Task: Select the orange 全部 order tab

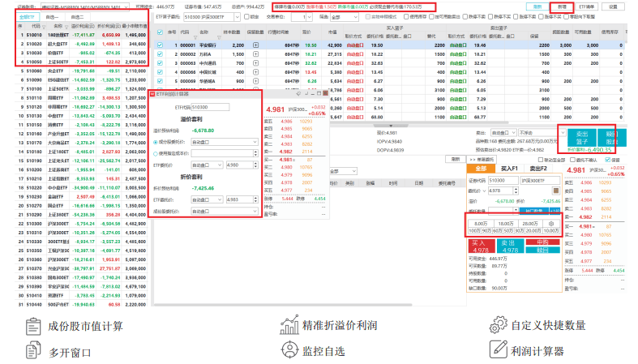Action: click(481, 169)
